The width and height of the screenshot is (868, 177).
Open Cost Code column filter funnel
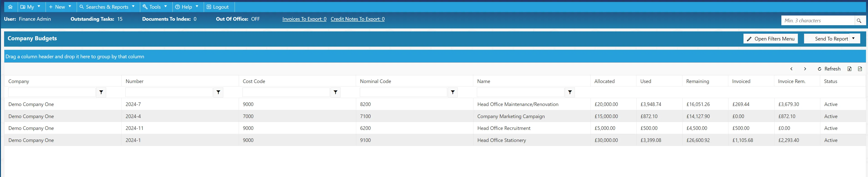(336, 92)
